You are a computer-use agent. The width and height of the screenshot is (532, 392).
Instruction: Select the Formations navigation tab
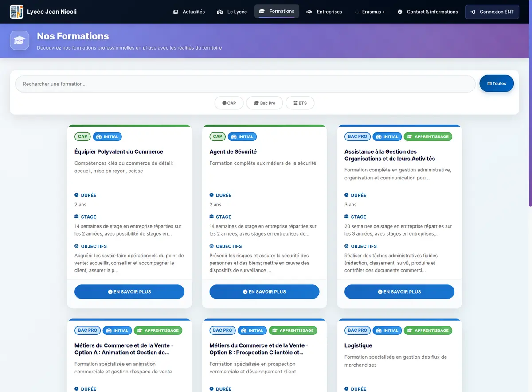(277, 11)
